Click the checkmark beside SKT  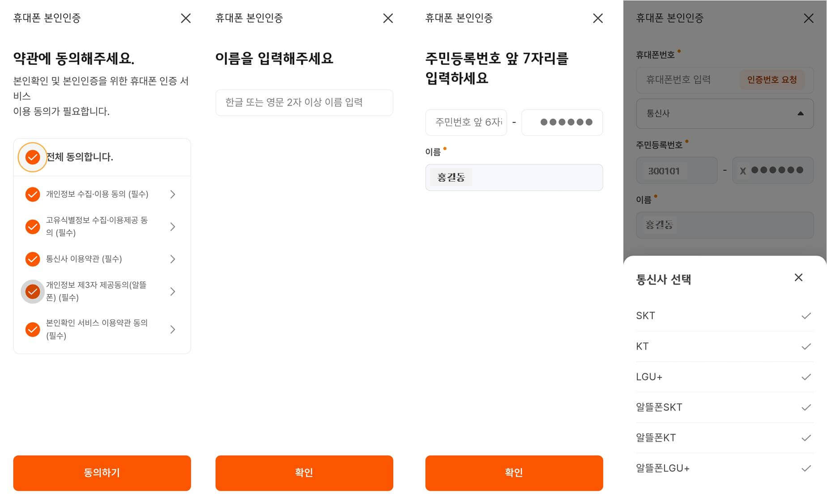click(x=806, y=316)
